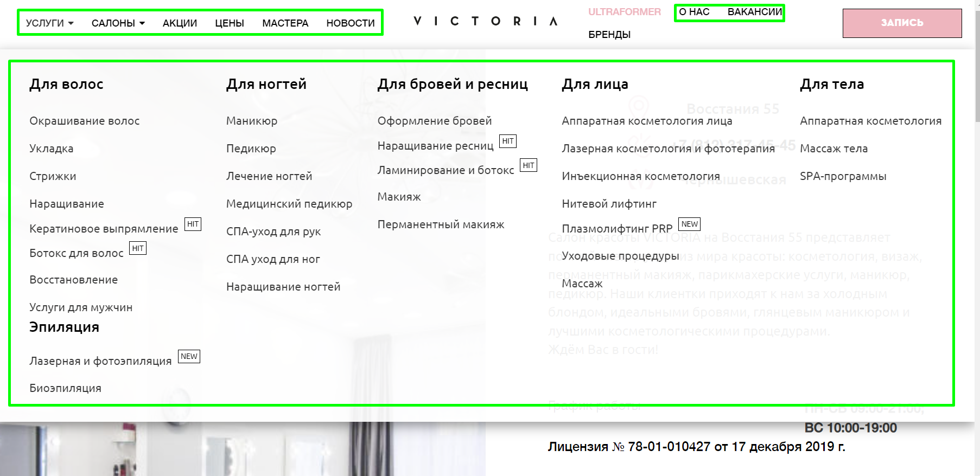Select Перманентный макияж service

pos(441,224)
